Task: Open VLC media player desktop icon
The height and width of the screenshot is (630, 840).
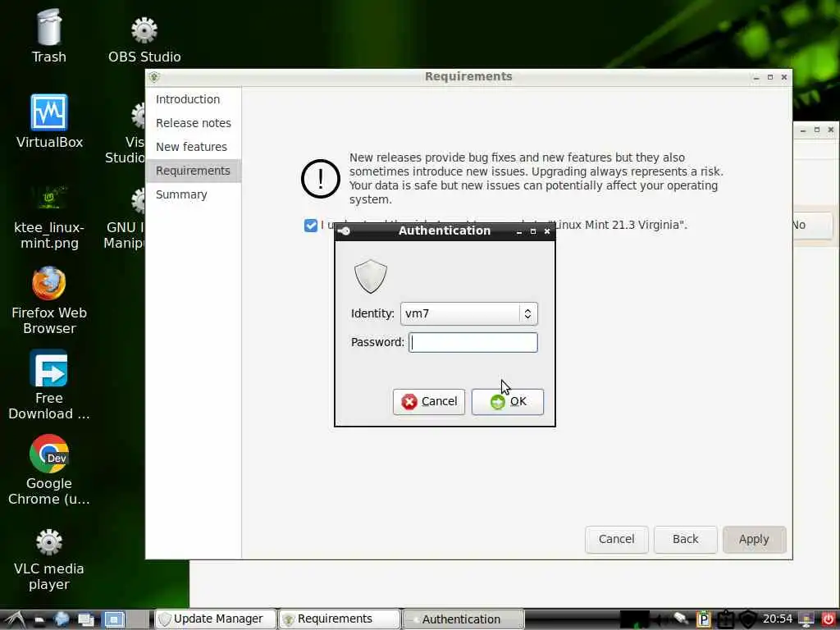Action: pyautogui.click(x=49, y=541)
